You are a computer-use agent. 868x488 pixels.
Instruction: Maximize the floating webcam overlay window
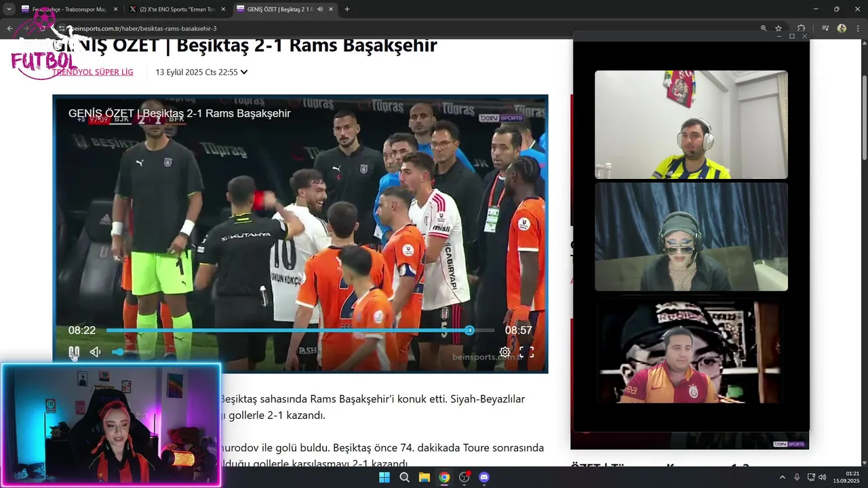pos(791,36)
